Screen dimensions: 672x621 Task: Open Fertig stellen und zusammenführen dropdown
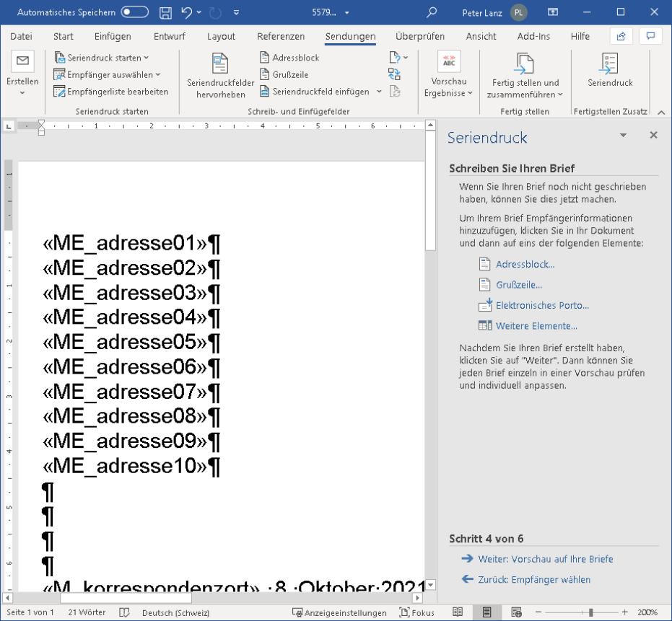tap(525, 74)
